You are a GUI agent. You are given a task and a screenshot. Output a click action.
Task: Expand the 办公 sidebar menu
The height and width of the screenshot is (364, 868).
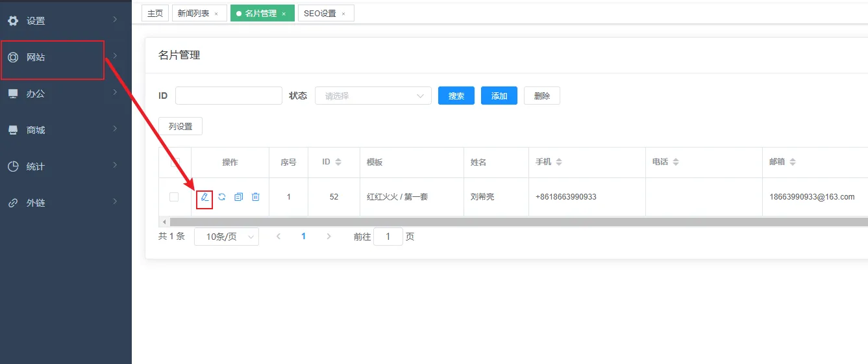pos(65,94)
